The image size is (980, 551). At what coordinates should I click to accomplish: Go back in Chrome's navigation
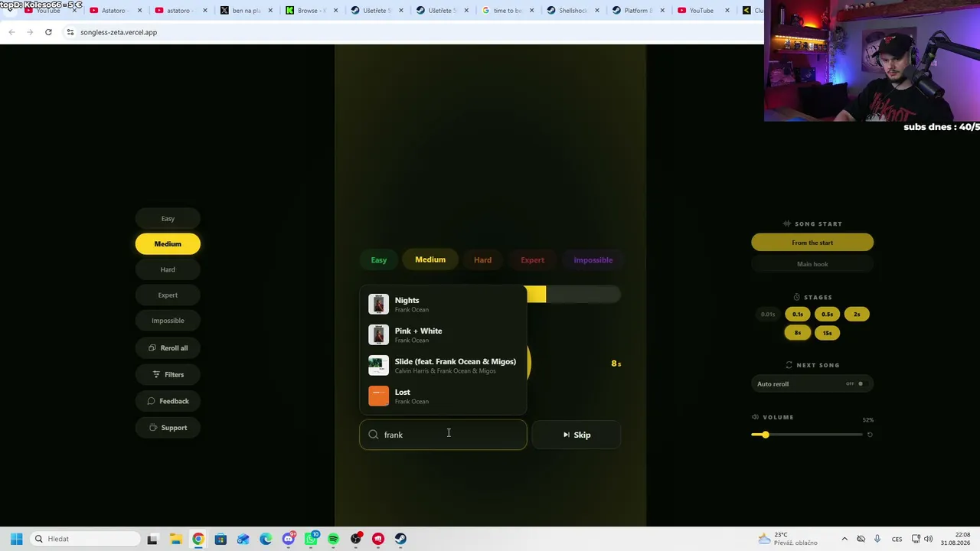(11, 32)
